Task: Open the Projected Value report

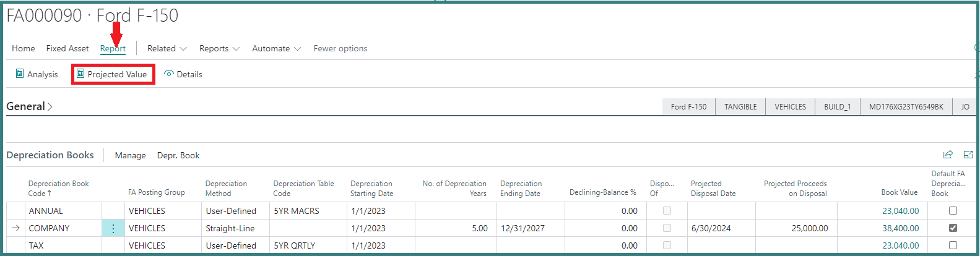Action: click(112, 74)
